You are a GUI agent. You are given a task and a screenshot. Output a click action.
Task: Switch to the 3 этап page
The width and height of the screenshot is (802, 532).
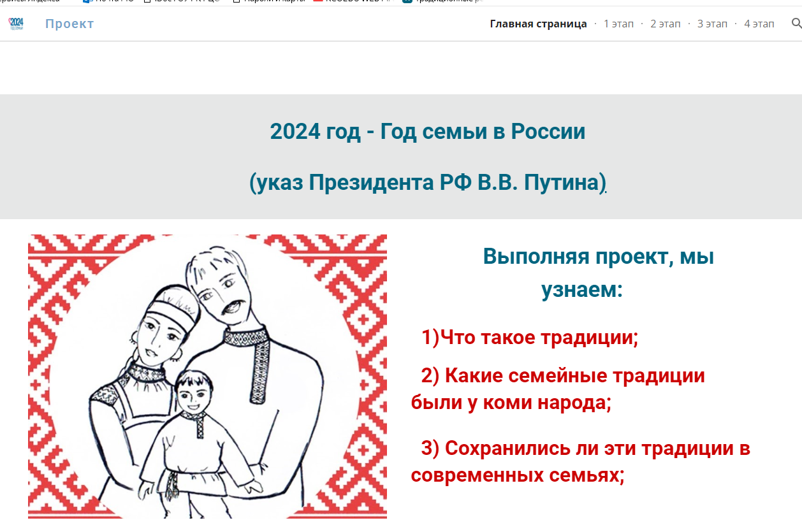711,24
